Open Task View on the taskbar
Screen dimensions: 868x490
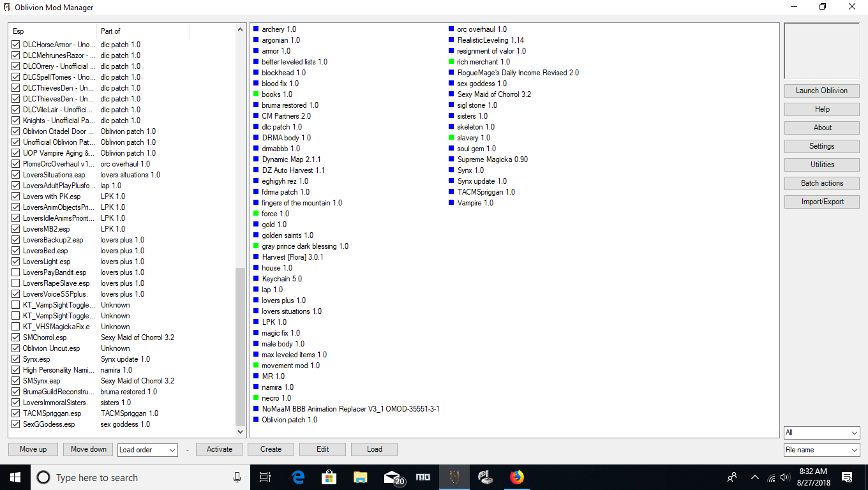point(266,477)
